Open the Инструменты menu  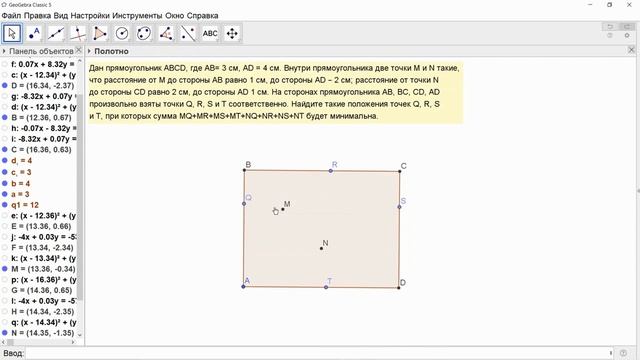[138, 16]
